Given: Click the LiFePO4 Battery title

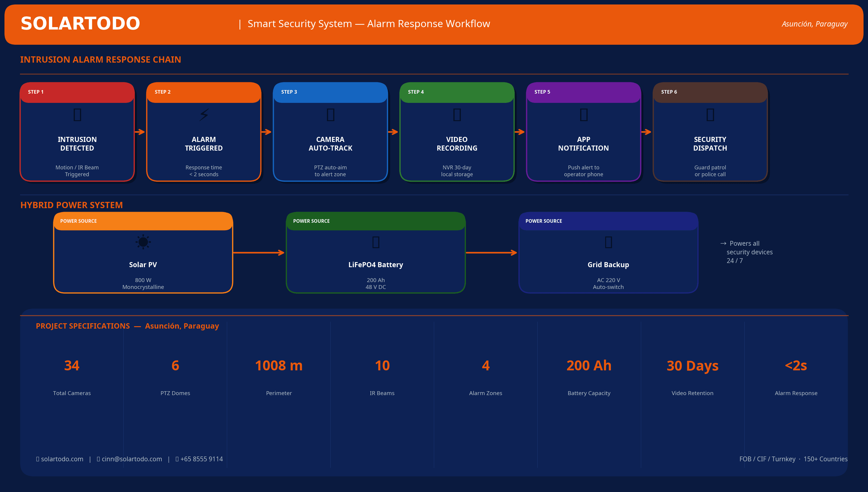Looking at the screenshot, I should (376, 264).
